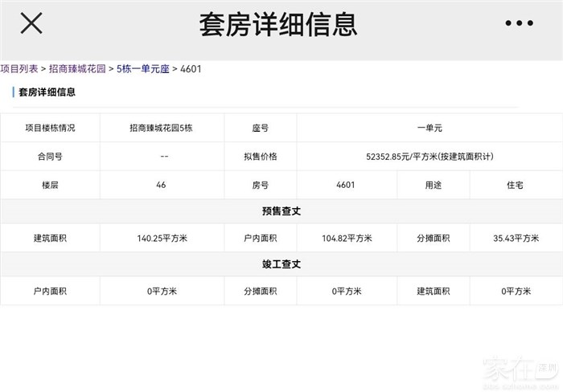563x392 pixels.
Task: Navigate to 5栋一单元座 breadcrumb link
Action: pos(142,69)
